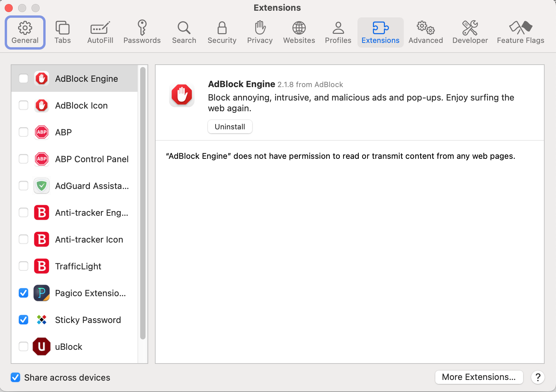Open the Advanced preferences pane

(426, 32)
